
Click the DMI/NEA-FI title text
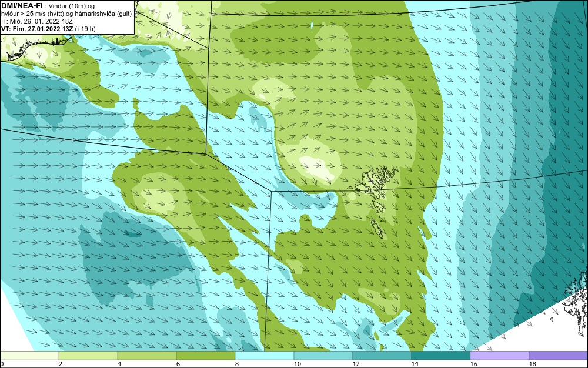22,6
